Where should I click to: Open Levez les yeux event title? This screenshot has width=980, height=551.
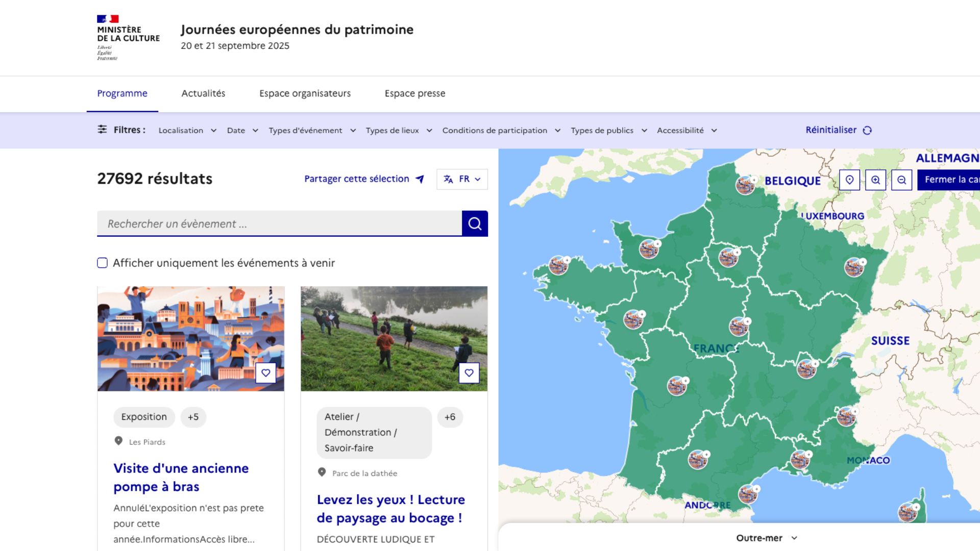[391, 509]
